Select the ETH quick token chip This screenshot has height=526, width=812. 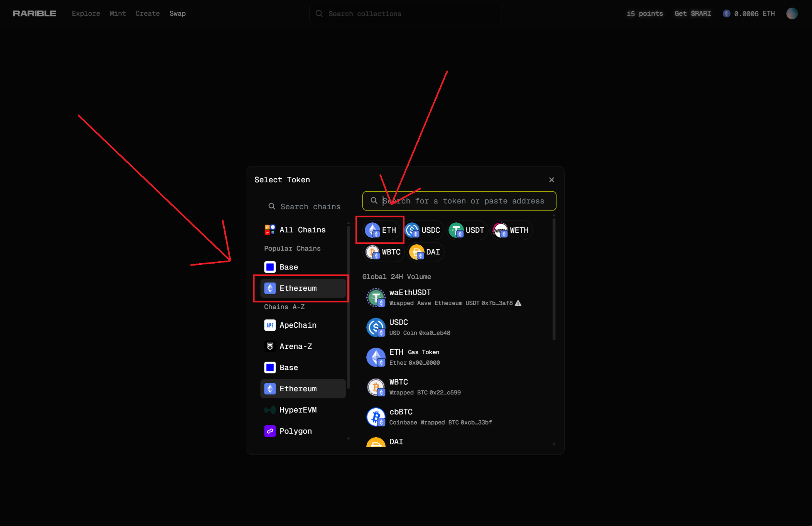click(x=381, y=230)
